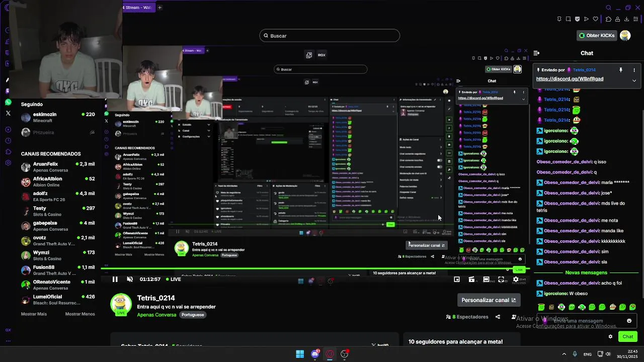Open the discord.gg/WBnfRgad link
The height and width of the screenshot is (362, 644).
[570, 79]
